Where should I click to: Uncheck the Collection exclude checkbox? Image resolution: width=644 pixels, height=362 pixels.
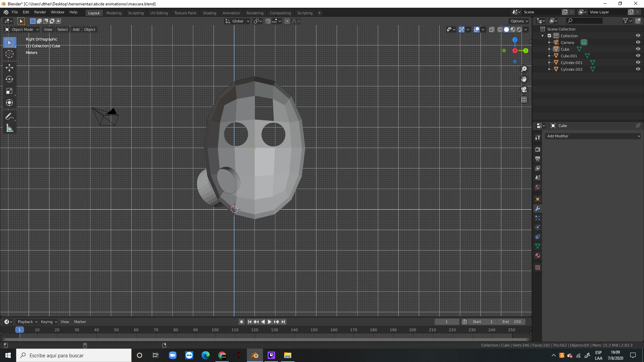click(549, 36)
